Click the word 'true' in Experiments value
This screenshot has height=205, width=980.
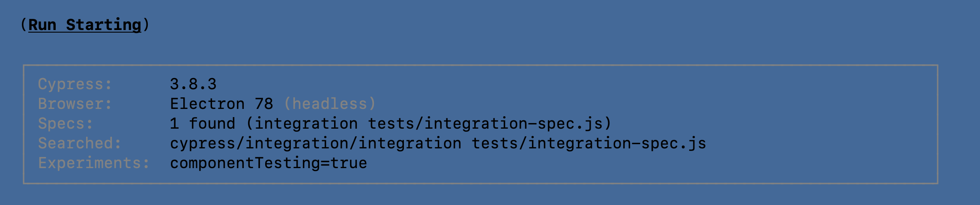(349, 163)
